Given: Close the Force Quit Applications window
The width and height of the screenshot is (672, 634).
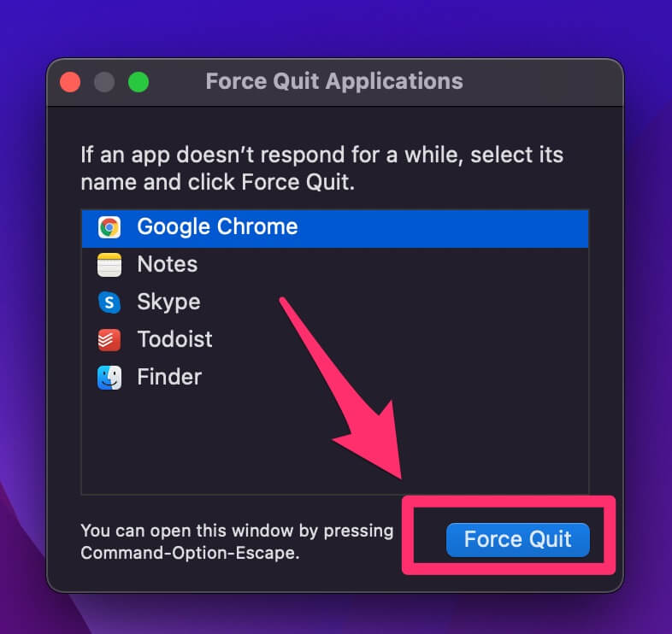Looking at the screenshot, I should point(70,82).
